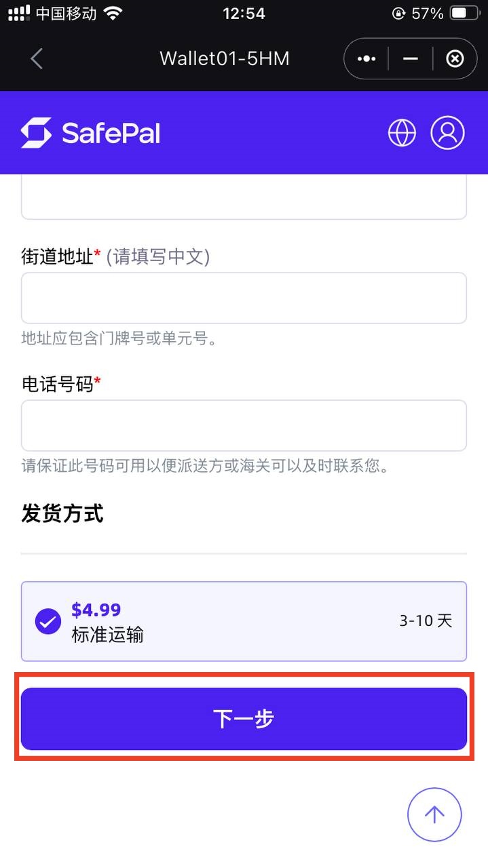The height and width of the screenshot is (868, 488).
Task: Go back using the top-left chevron
Action: [37, 59]
